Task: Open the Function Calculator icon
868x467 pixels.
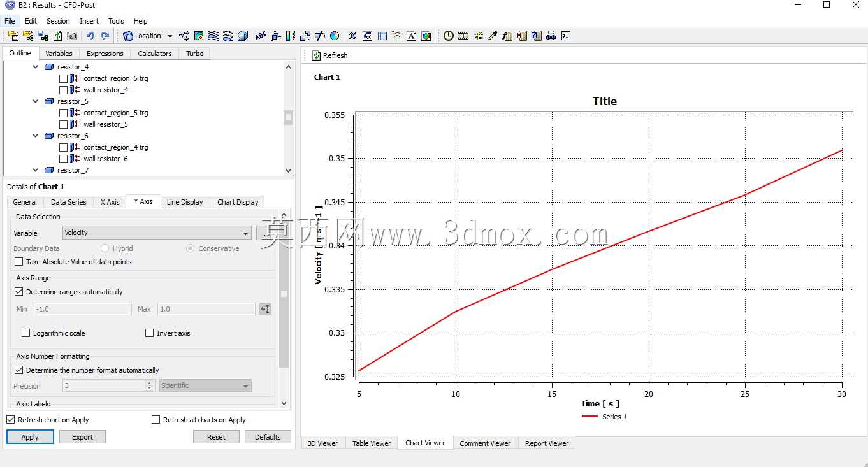Action: point(507,36)
